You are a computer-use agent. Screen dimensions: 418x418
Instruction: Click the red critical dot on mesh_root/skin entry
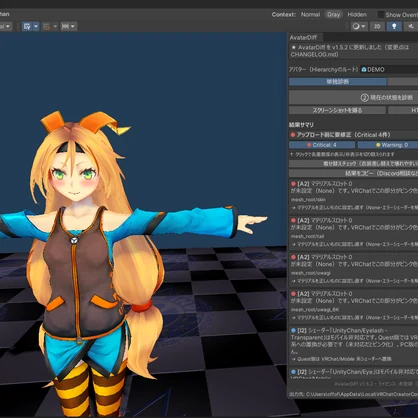[293, 184]
